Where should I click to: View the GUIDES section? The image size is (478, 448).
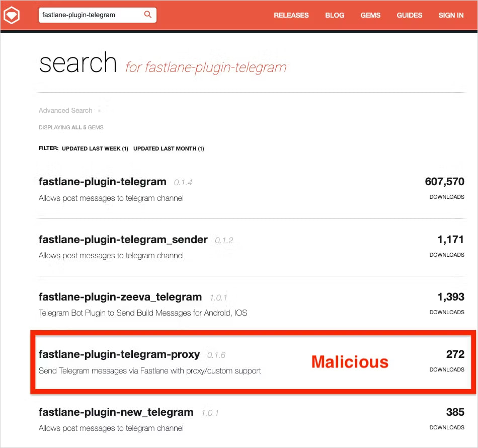click(409, 15)
